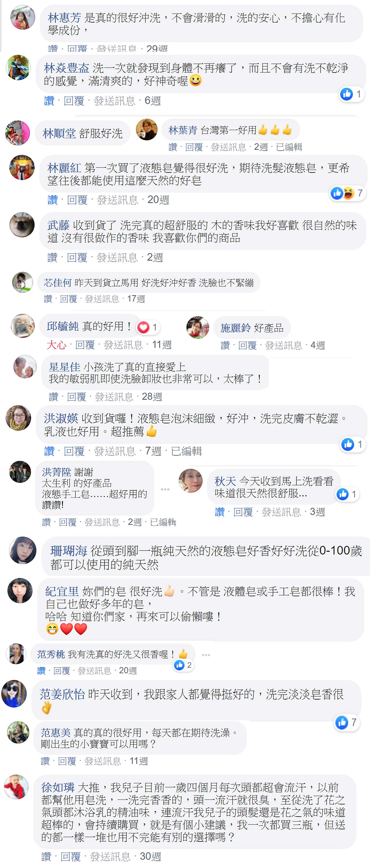Click the like and haha reaction icons on 林麗紅's comment
The width and height of the screenshot is (370, 868).
point(342,193)
